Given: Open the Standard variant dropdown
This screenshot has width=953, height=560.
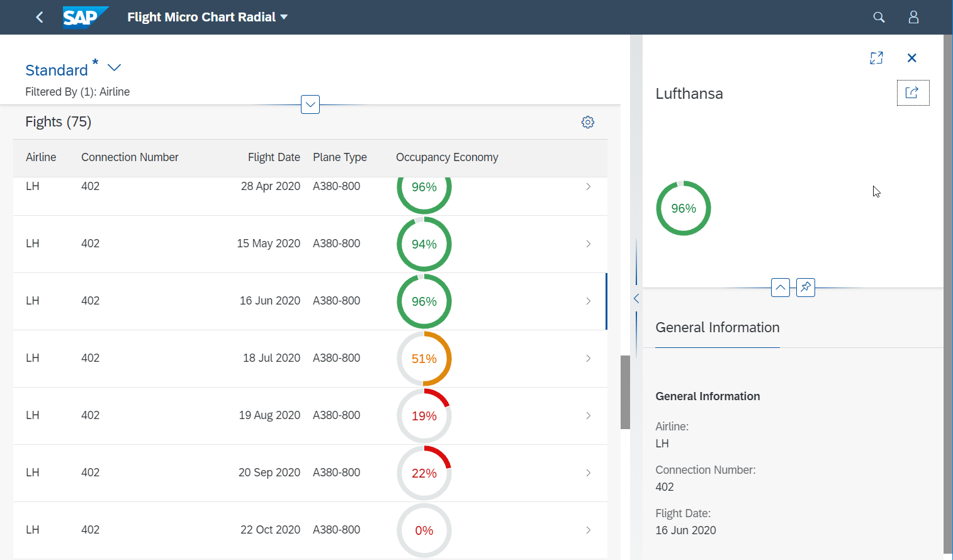Looking at the screenshot, I should point(113,67).
